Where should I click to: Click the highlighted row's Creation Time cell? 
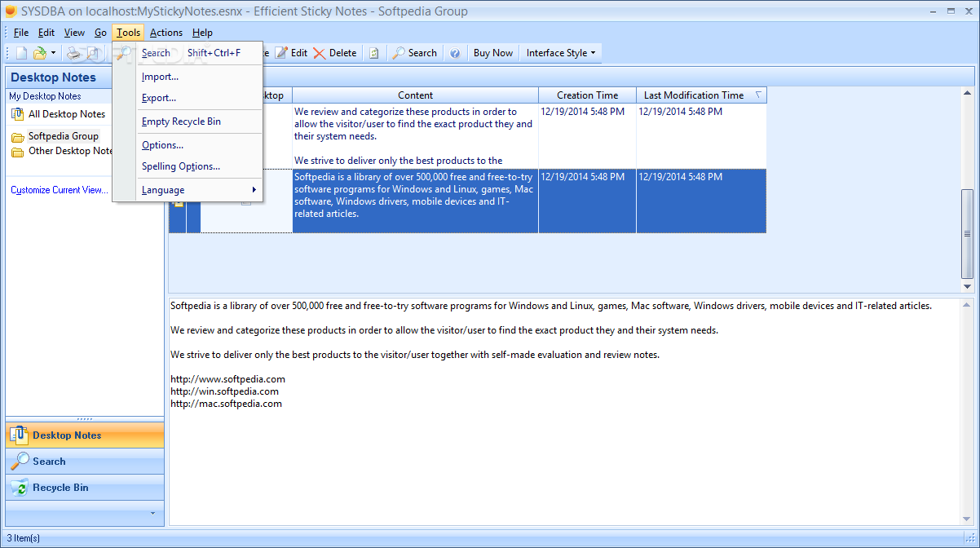[587, 201]
